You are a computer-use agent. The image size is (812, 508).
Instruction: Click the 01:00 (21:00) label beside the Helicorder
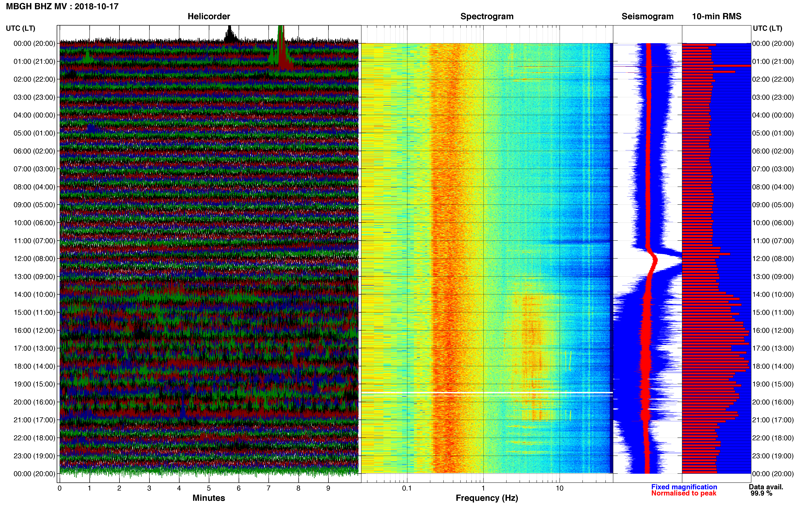coord(34,62)
